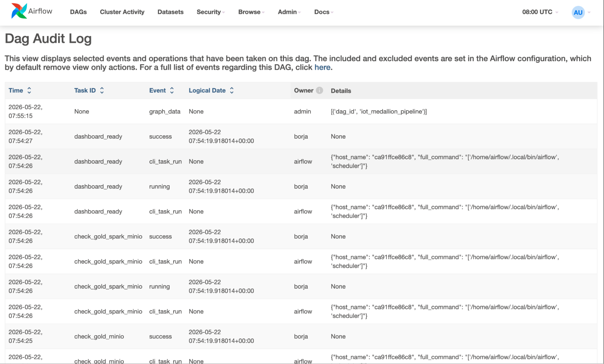The width and height of the screenshot is (604, 364).
Task: Select the Owner column header text
Action: [303, 90]
